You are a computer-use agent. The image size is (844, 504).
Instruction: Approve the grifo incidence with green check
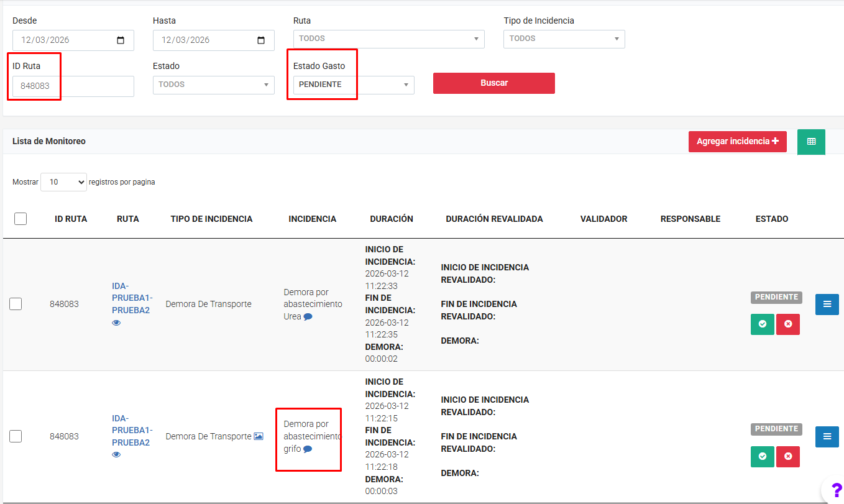click(x=762, y=457)
